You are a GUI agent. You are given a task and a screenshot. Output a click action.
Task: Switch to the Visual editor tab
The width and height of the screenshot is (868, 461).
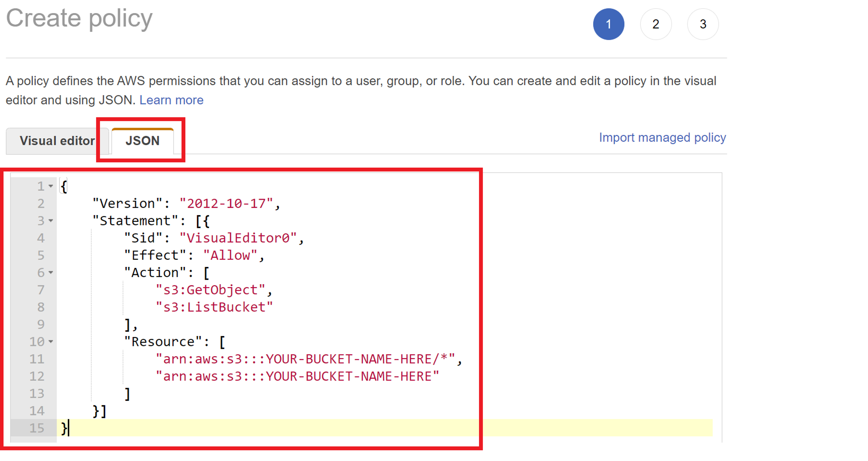click(57, 141)
